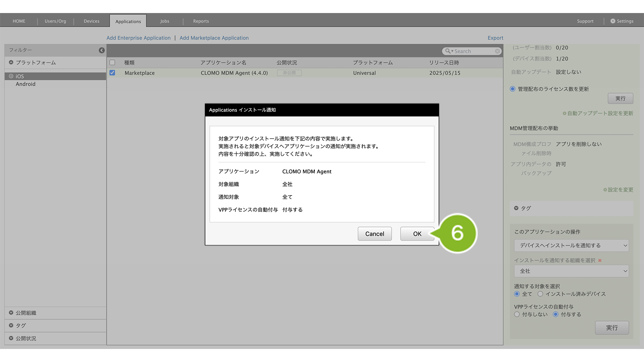Collapse the filter panel with arrow icon

coord(102,50)
